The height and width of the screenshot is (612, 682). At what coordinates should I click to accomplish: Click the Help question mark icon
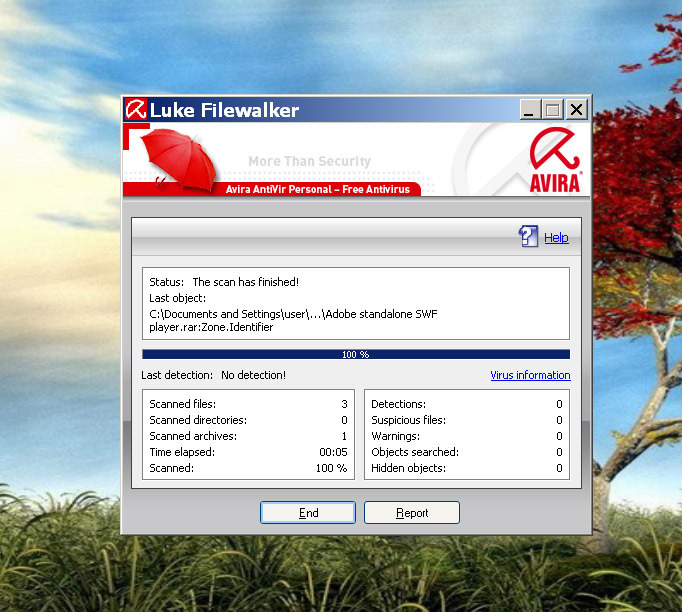pyautogui.click(x=528, y=237)
